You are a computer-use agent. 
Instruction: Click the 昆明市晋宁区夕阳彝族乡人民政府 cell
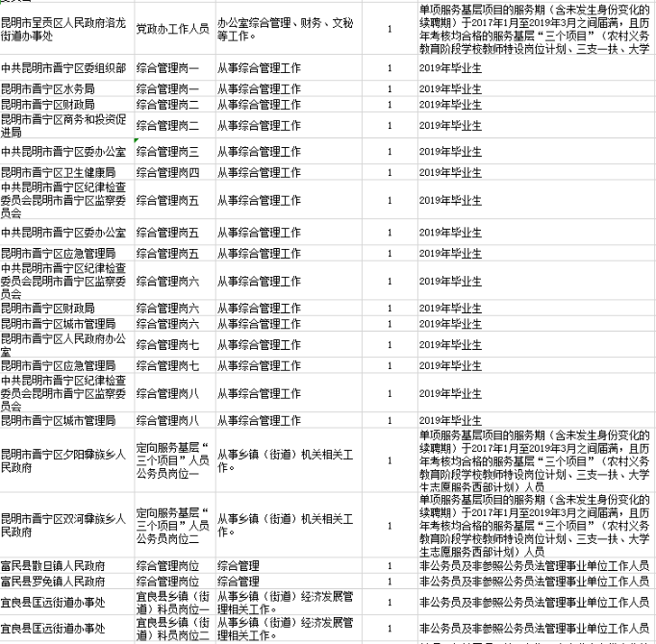[65, 460]
